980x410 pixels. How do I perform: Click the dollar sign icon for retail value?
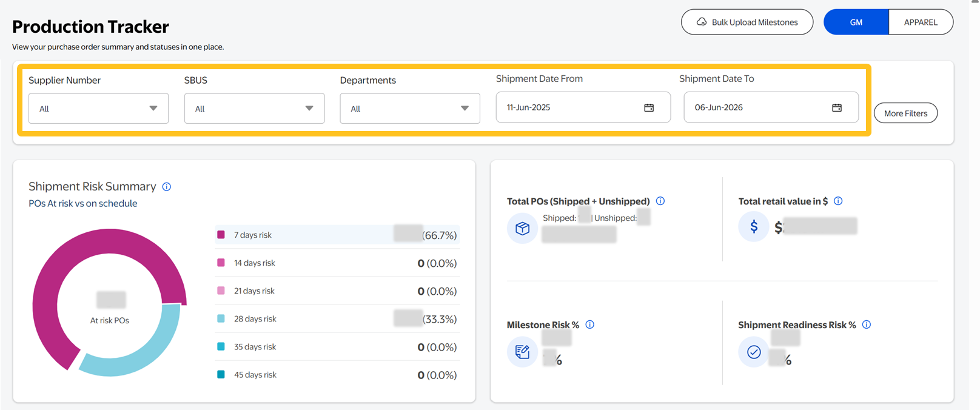(754, 227)
